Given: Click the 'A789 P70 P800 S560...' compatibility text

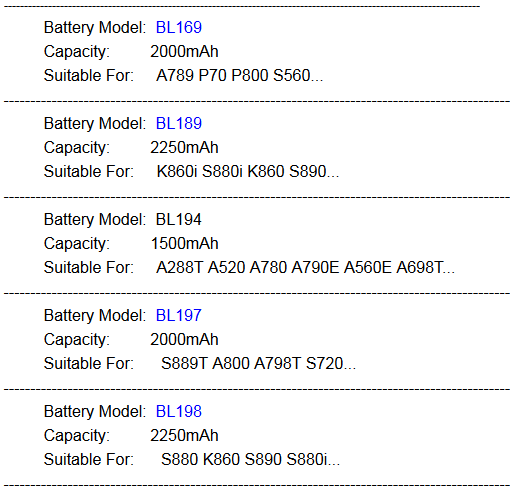Looking at the screenshot, I should click(x=240, y=76).
